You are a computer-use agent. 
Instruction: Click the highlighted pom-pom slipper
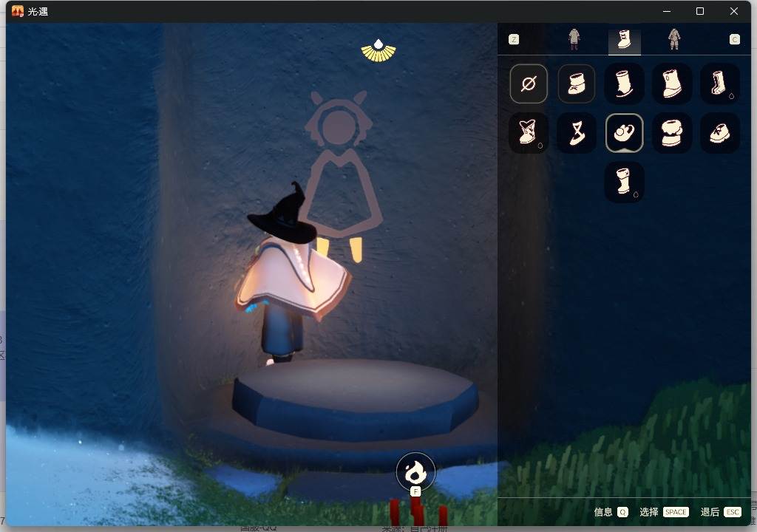point(624,133)
